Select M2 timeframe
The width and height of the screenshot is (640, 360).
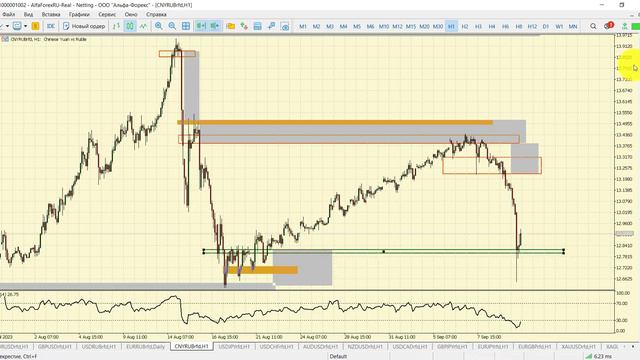point(316,26)
